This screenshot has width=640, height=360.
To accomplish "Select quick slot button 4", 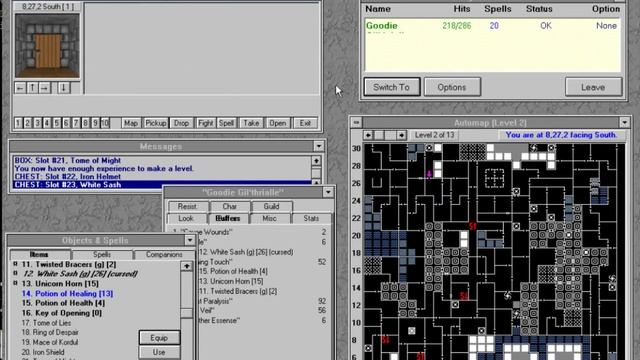I will click(47, 123).
